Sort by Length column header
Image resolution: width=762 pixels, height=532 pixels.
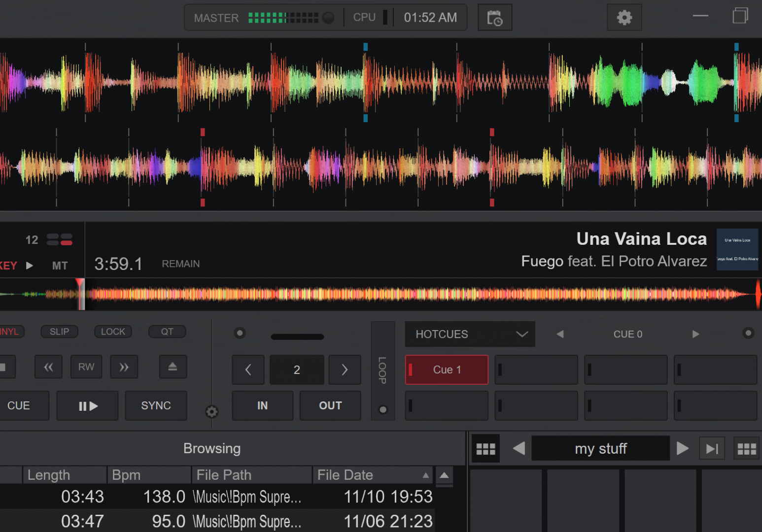pyautogui.click(x=65, y=475)
